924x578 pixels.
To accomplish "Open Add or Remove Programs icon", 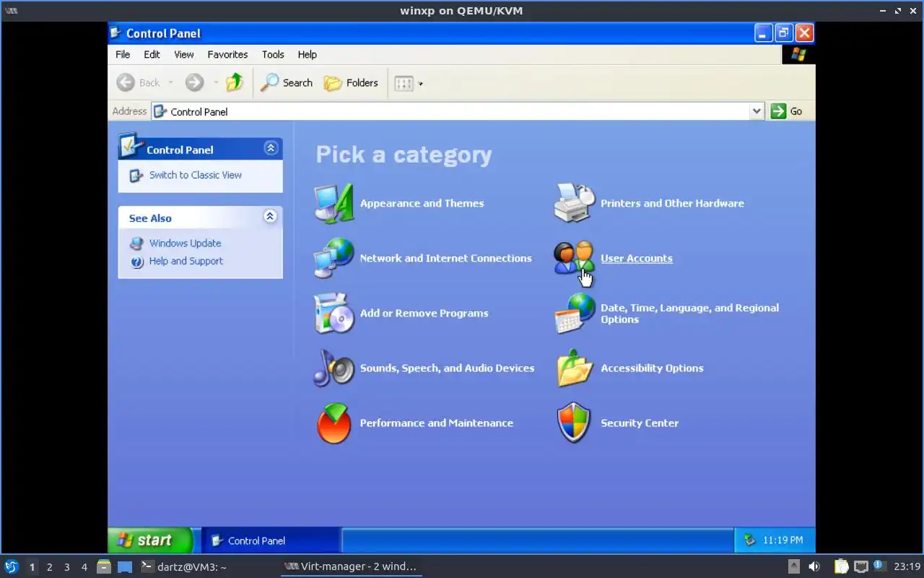I will 334,314.
